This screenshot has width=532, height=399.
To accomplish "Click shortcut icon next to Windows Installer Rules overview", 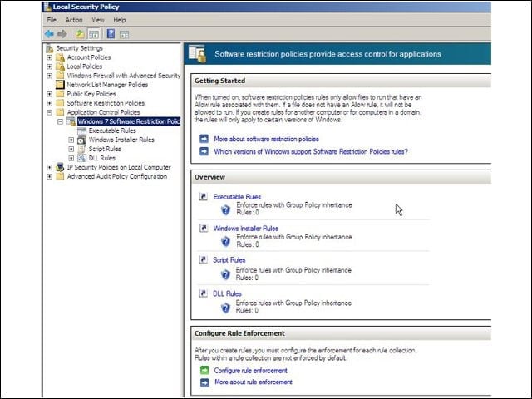I will click(x=203, y=228).
